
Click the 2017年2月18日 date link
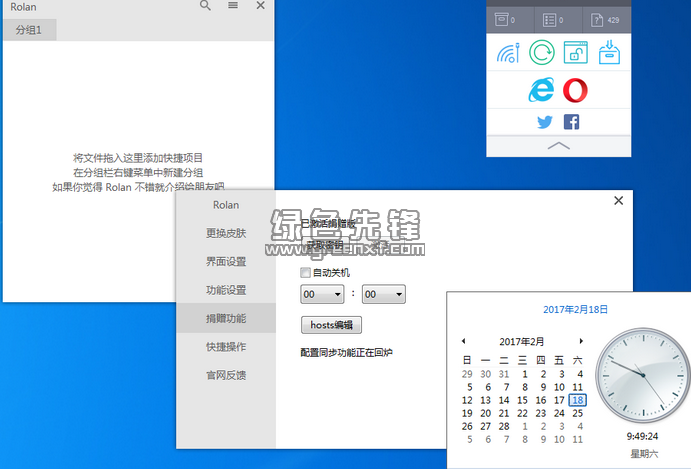(x=575, y=310)
